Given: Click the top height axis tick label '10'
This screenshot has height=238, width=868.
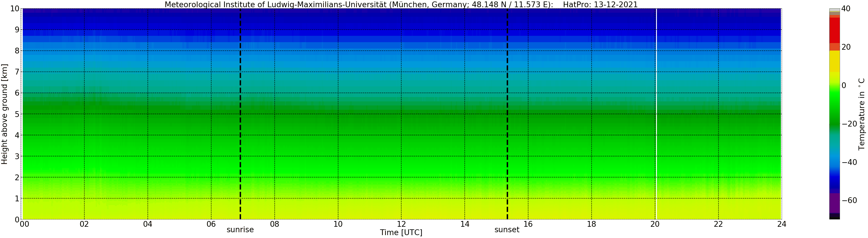Looking at the screenshot, I should (15, 9).
